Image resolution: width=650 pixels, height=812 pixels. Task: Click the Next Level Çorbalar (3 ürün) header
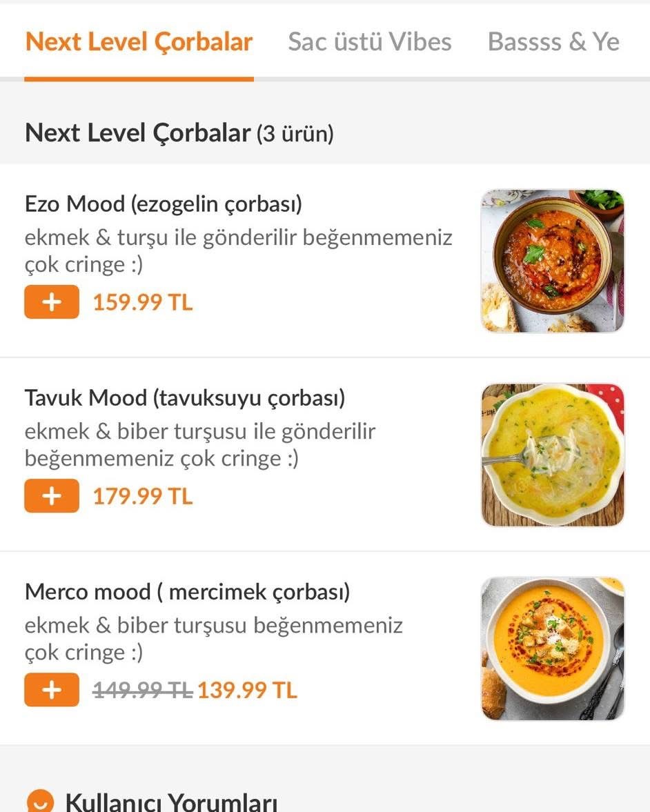point(179,133)
